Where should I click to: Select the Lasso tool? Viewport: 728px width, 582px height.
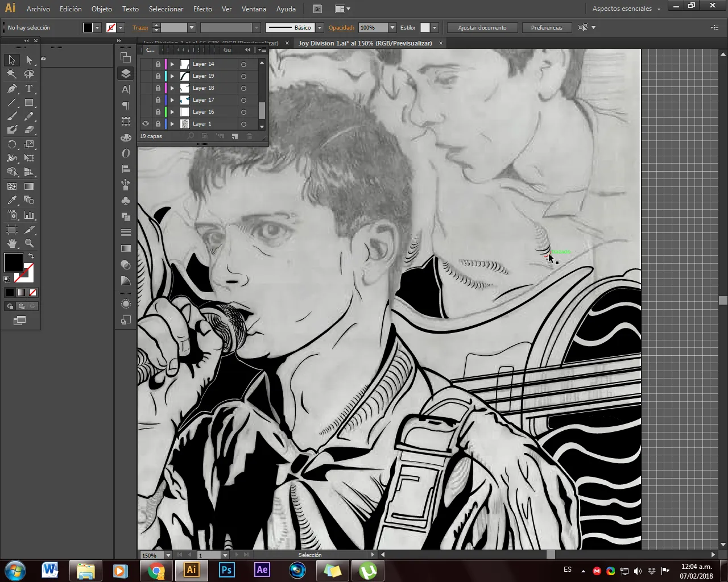coord(29,74)
